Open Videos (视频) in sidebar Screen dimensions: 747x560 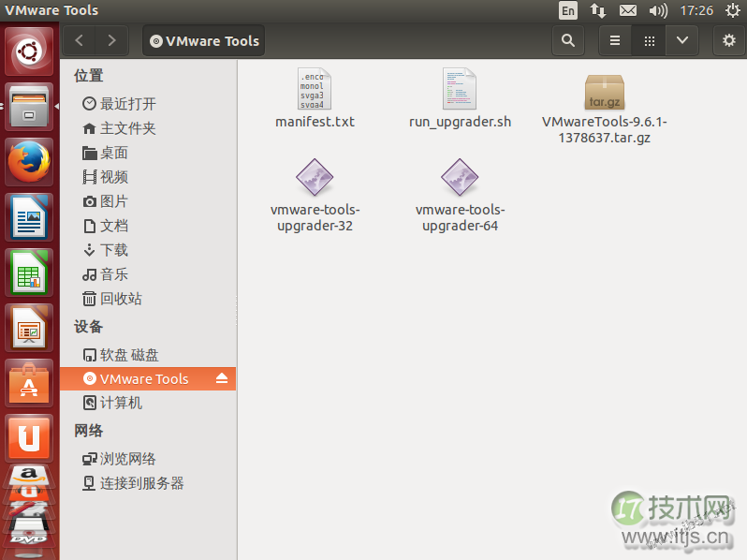coord(148,177)
